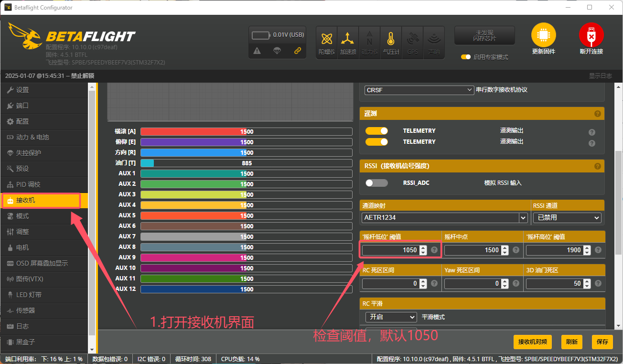Viewport: 623px width, 364px height.
Task: Toggle expert mode (启用专家模式) switch
Action: tap(466, 57)
